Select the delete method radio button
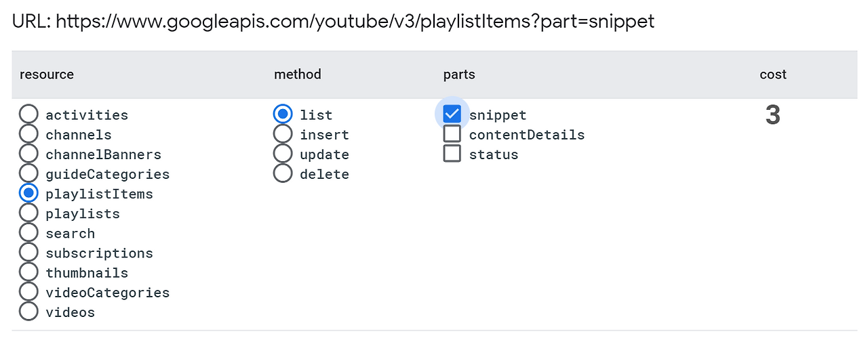Screen dimensions: 868x340 pyautogui.click(x=283, y=174)
